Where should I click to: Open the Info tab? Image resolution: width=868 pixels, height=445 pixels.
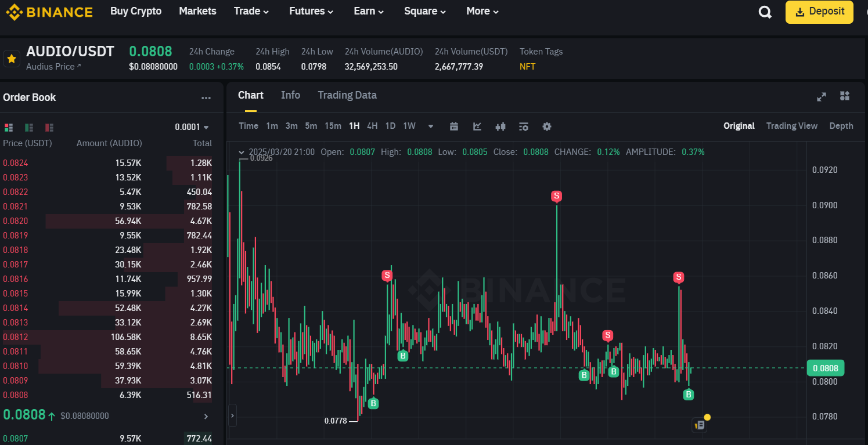click(x=290, y=95)
